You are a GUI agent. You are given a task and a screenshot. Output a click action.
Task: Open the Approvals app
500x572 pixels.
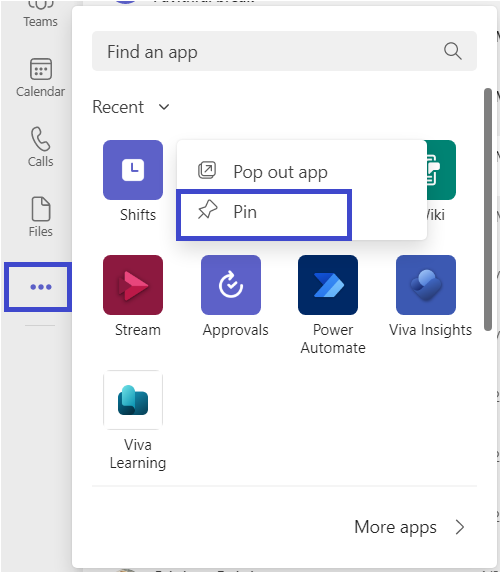231,285
